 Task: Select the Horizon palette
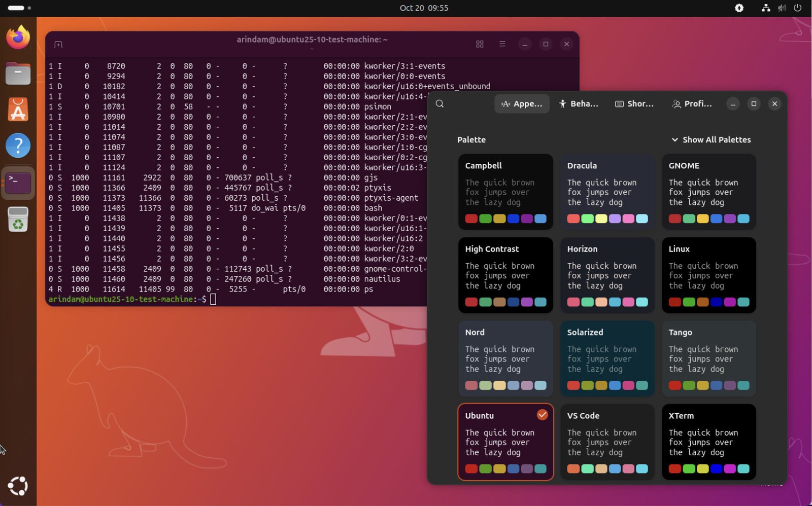click(x=607, y=275)
